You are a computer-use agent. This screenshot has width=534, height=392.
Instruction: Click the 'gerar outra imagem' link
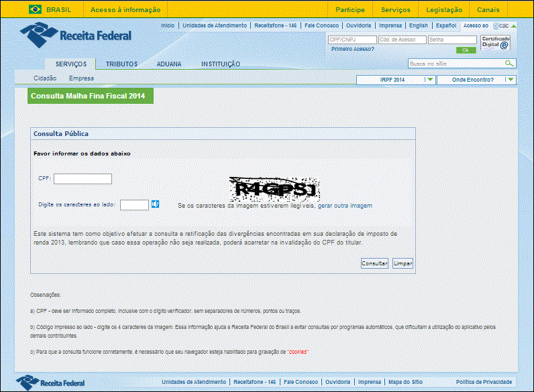[x=345, y=206]
